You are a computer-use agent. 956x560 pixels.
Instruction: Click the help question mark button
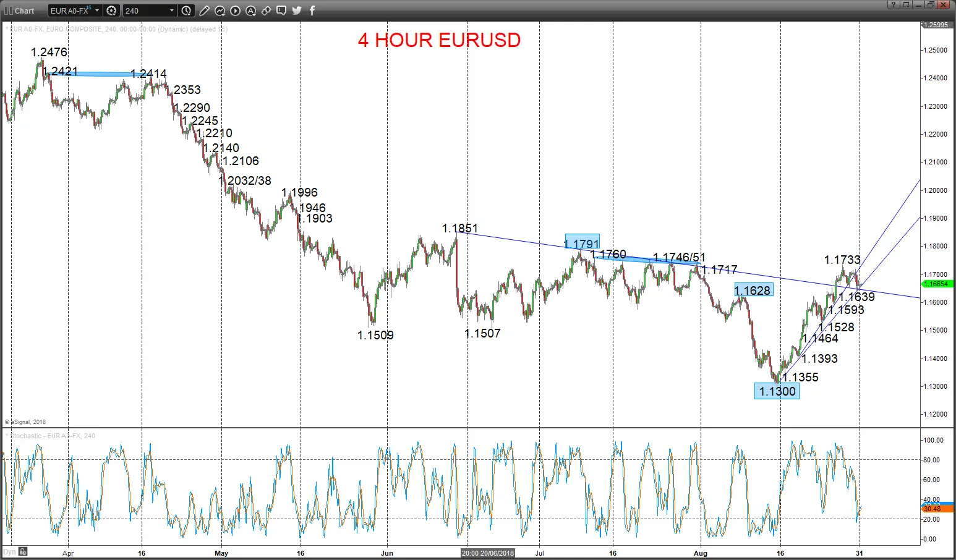pyautogui.click(x=894, y=4)
